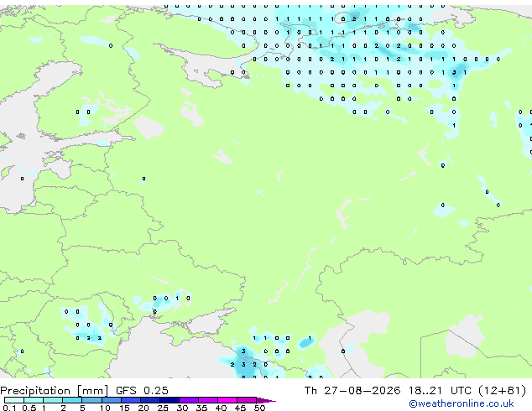Pick the 30–35 mm purple legend swatch
This screenshot has height=411, width=532.
tap(188, 400)
